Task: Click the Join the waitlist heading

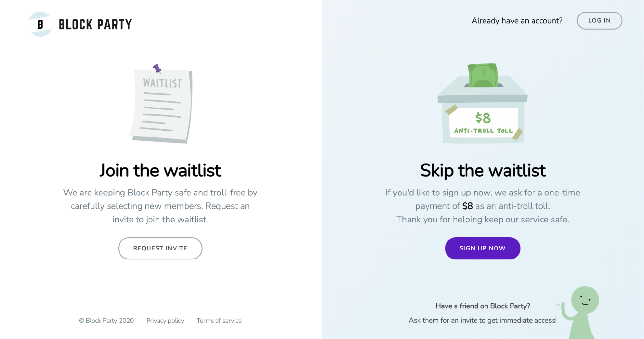Action: [x=160, y=170]
